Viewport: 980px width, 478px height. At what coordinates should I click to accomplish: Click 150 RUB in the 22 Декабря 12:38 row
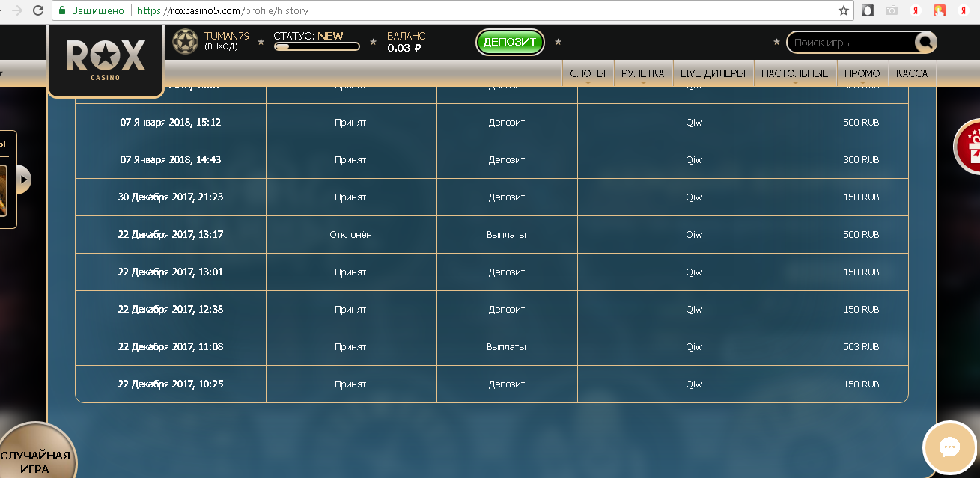point(861,309)
